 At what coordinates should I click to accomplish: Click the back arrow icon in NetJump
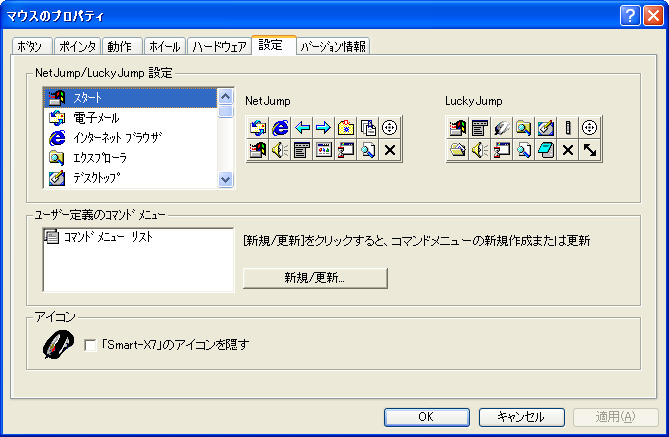click(x=302, y=127)
